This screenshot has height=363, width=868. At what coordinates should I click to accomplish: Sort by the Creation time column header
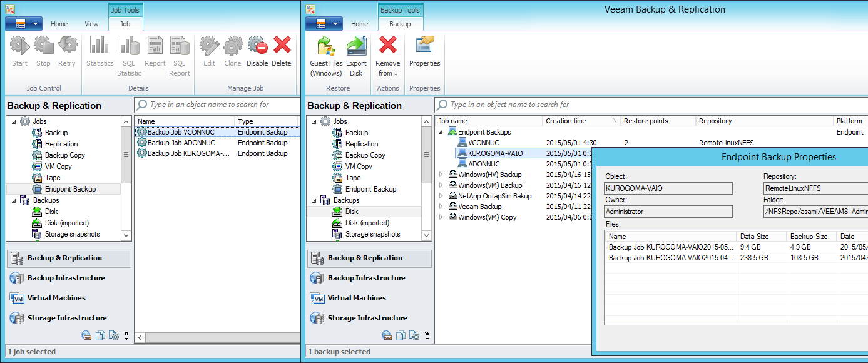pyautogui.click(x=581, y=121)
